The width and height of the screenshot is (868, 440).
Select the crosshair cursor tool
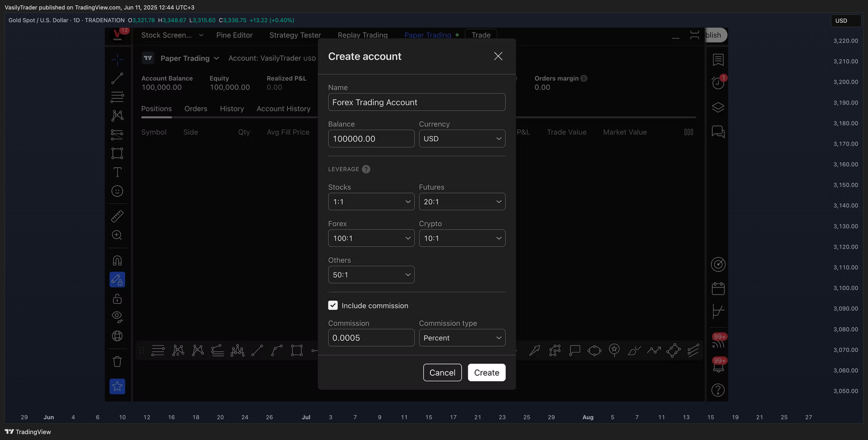coord(117,60)
